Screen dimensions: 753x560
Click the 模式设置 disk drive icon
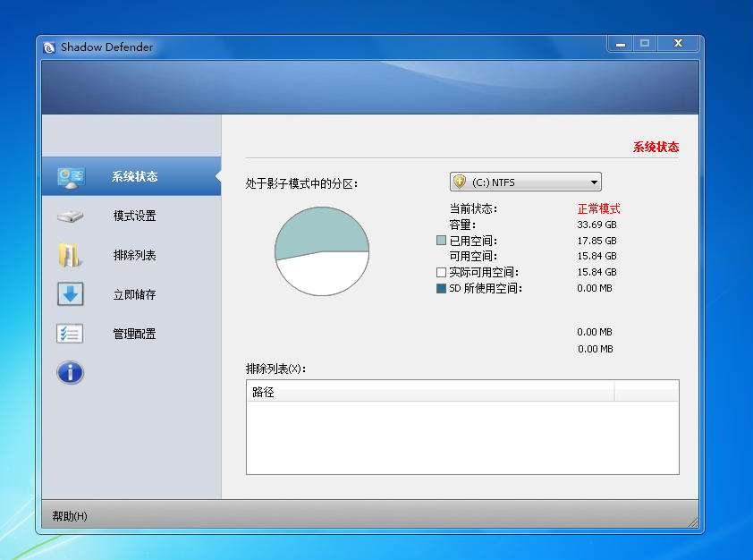70,216
